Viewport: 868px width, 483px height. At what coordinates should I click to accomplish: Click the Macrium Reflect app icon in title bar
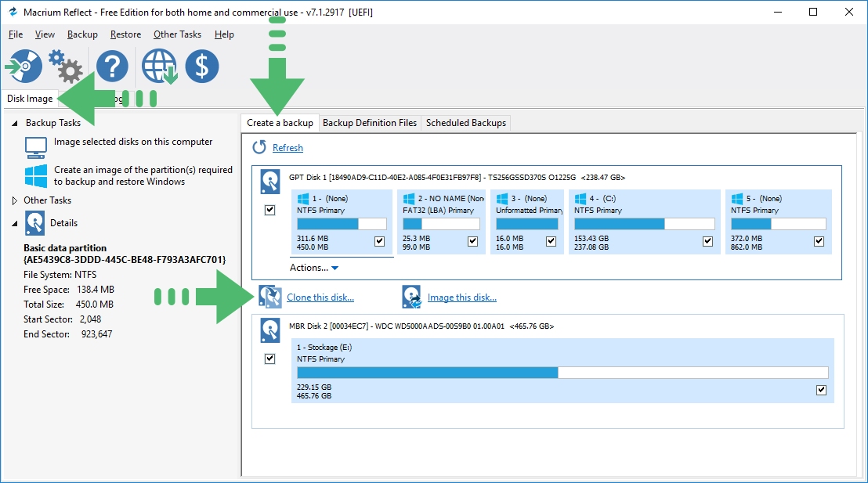coord(13,12)
